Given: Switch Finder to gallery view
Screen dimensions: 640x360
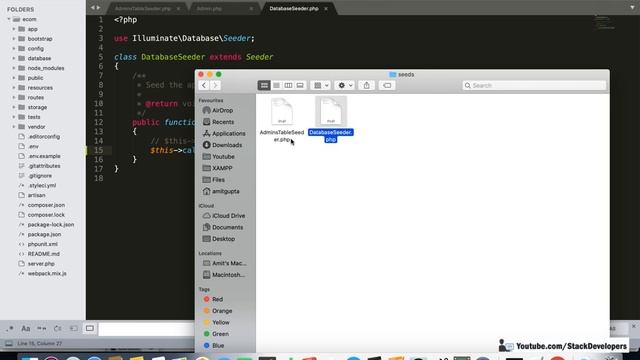Looking at the screenshot, I should click(x=300, y=85).
